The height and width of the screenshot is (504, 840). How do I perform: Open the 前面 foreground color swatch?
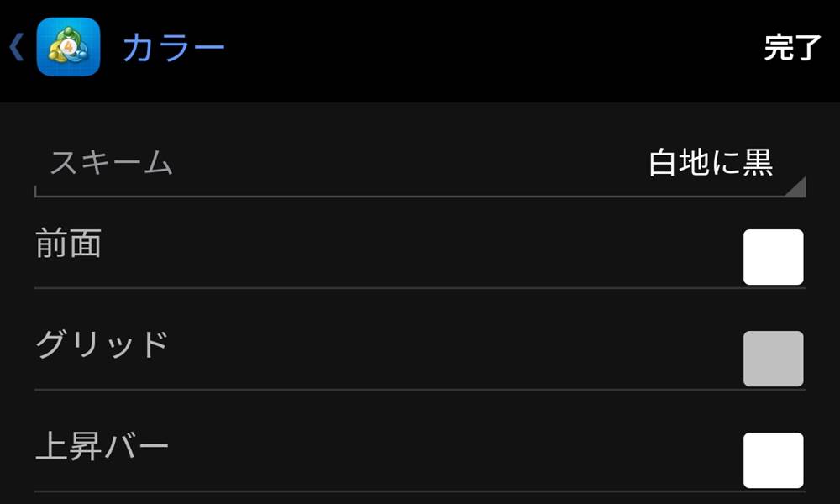click(774, 256)
